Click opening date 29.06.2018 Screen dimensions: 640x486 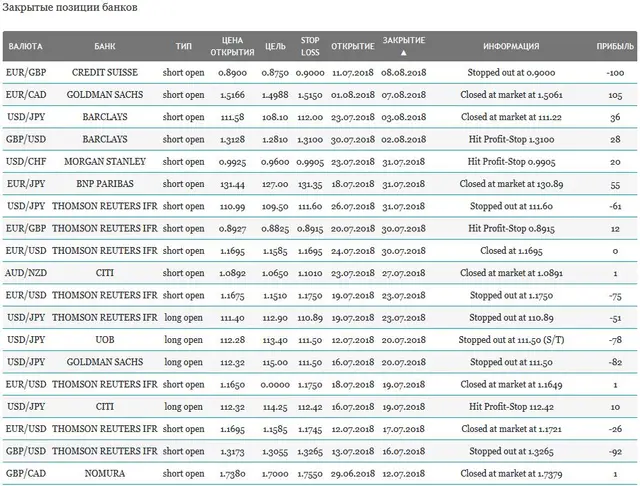353,474
